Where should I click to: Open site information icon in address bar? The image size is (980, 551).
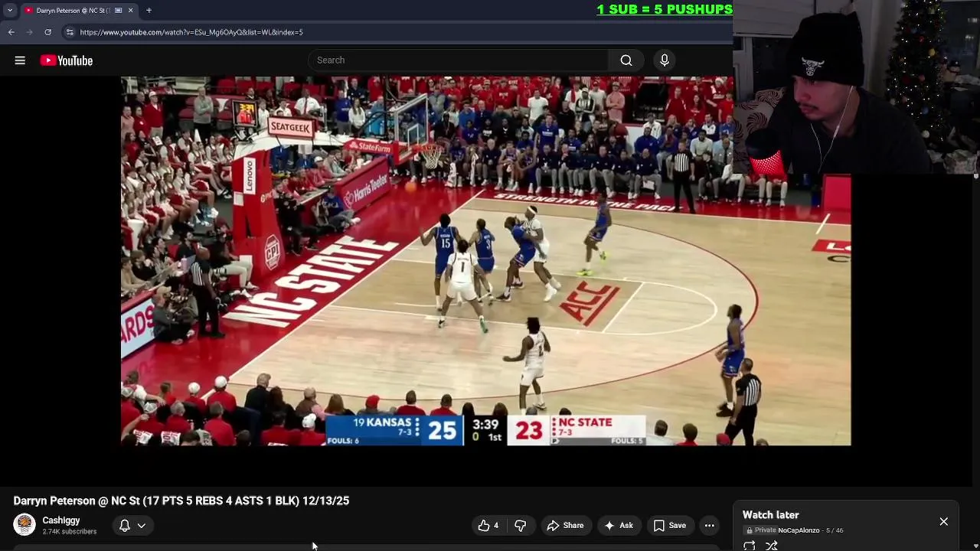[70, 32]
